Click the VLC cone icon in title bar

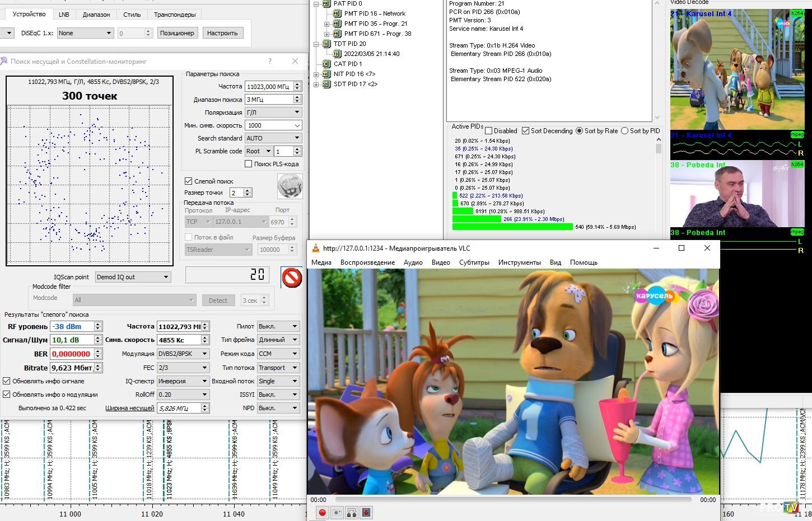[x=315, y=248]
